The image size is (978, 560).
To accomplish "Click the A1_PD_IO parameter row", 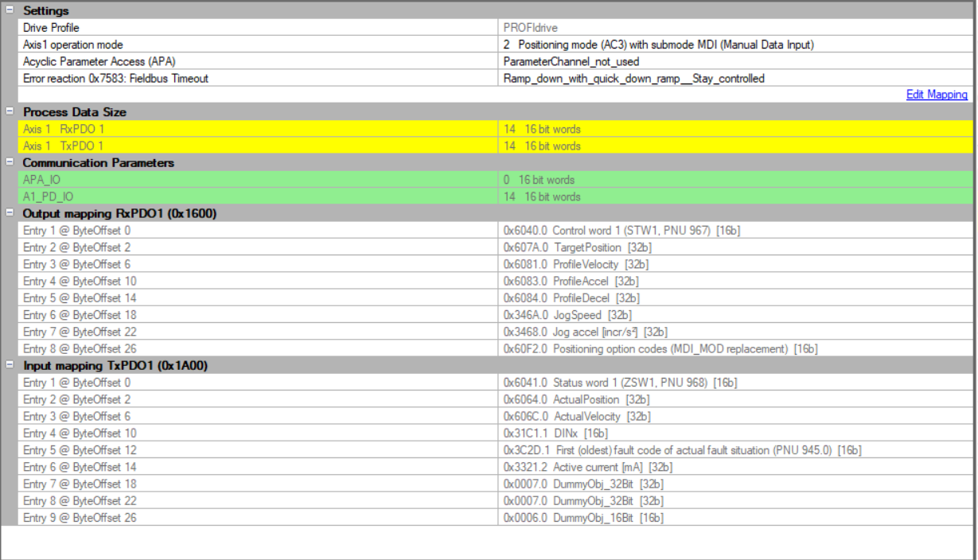I will click(x=46, y=196).
